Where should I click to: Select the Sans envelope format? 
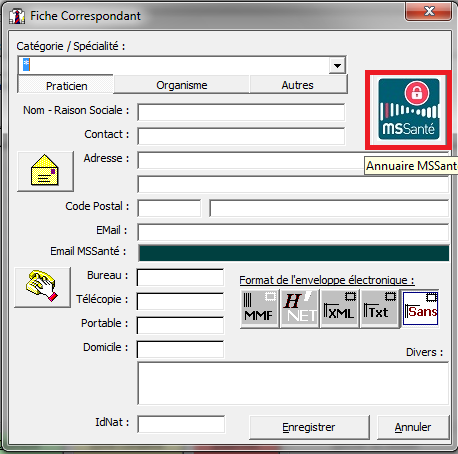click(420, 309)
